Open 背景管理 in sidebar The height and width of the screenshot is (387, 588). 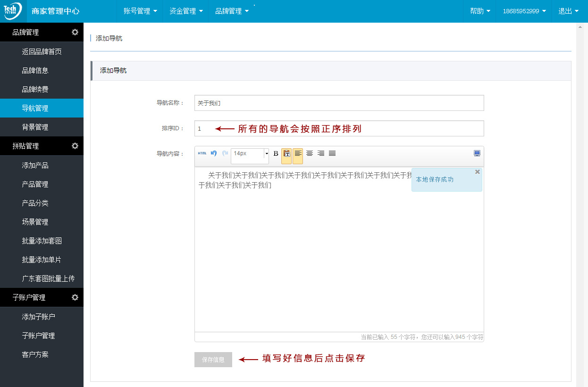(x=42, y=127)
